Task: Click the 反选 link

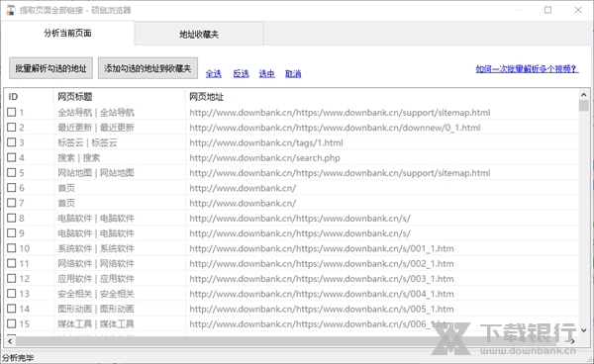Action: click(241, 73)
